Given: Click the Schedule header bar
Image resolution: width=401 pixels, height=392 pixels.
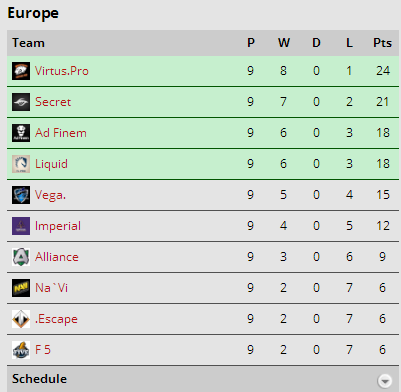Looking at the screenshot, I should click(203, 379).
